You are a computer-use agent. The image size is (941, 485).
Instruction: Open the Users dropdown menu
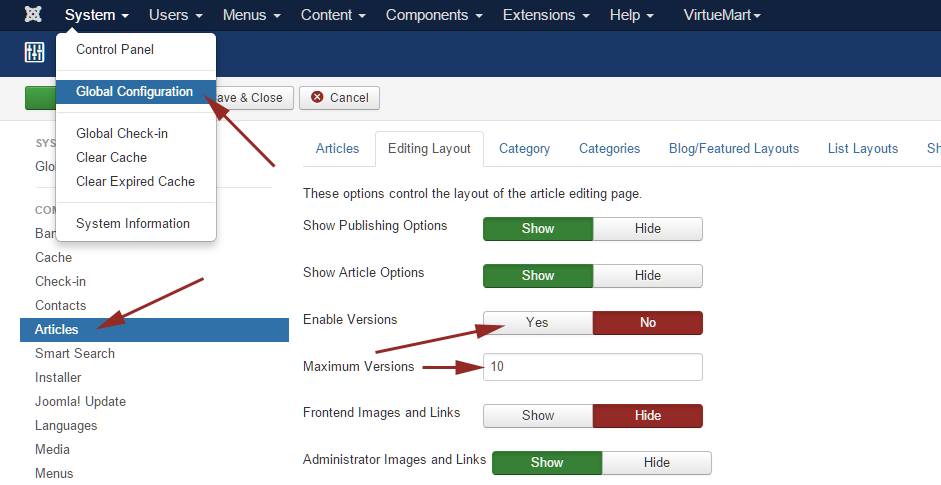[176, 15]
